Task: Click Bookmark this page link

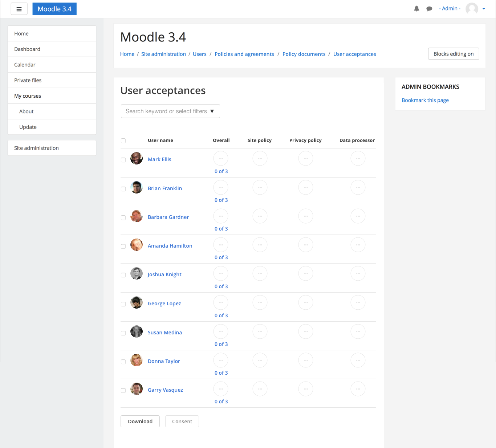Action: tap(425, 100)
